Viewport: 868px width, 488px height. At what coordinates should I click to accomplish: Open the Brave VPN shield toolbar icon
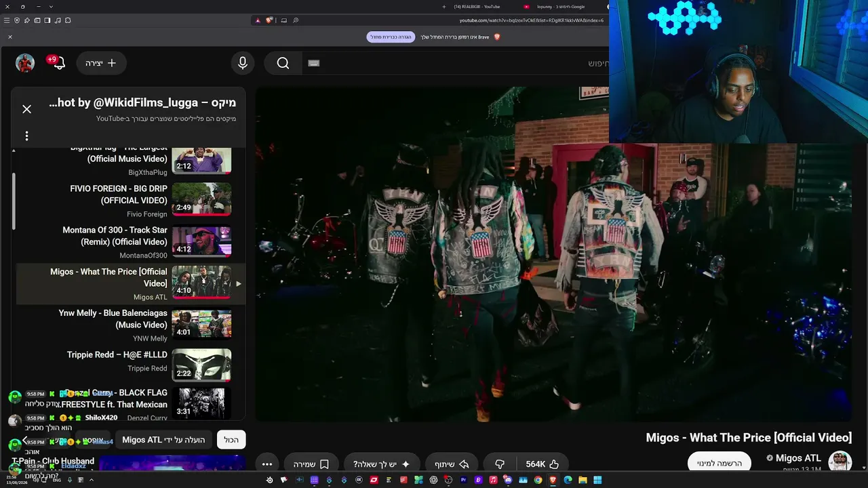point(17,20)
